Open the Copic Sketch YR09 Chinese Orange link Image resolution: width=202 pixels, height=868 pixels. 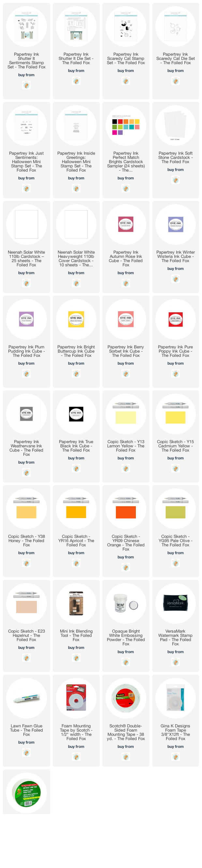click(126, 542)
